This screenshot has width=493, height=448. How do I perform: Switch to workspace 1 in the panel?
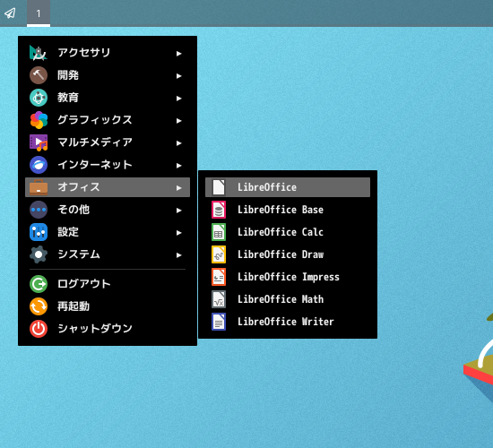pyautogui.click(x=39, y=13)
